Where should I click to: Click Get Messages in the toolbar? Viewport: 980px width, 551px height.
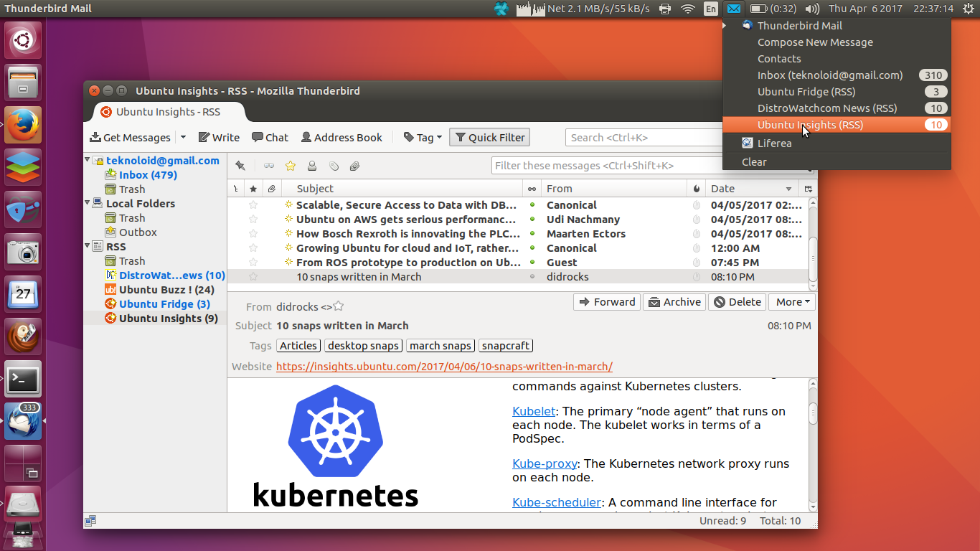(x=130, y=137)
